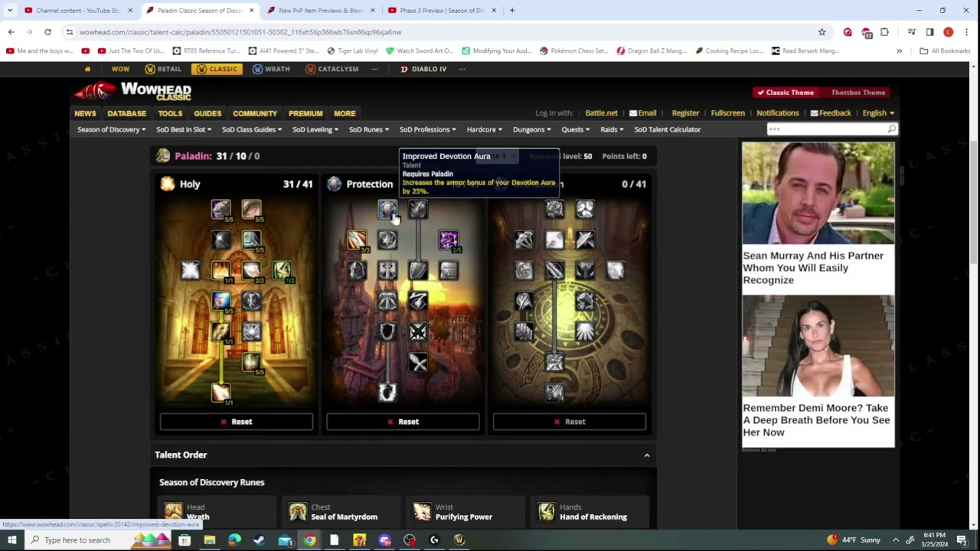Click the Protection talent icon showing 3/3

point(357,240)
